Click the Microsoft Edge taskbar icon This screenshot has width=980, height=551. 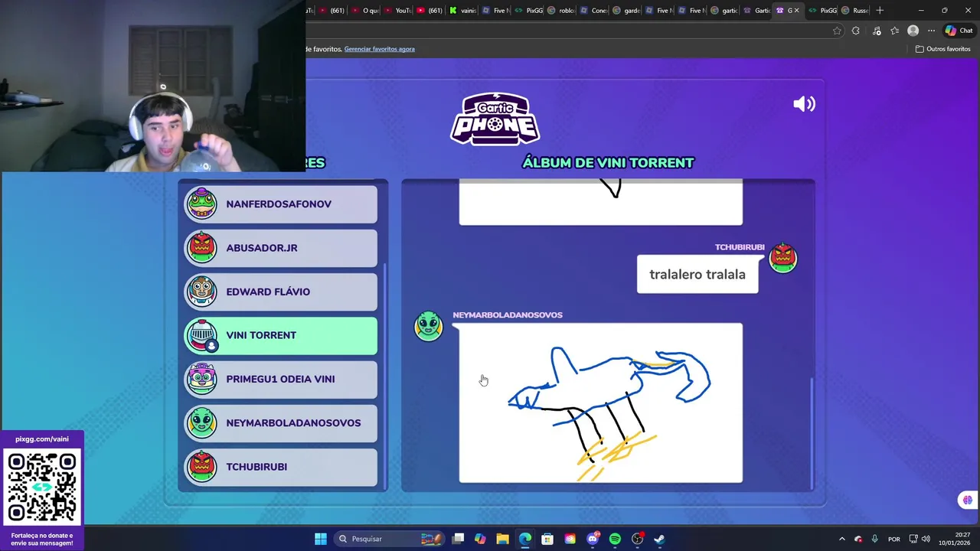pos(525,539)
